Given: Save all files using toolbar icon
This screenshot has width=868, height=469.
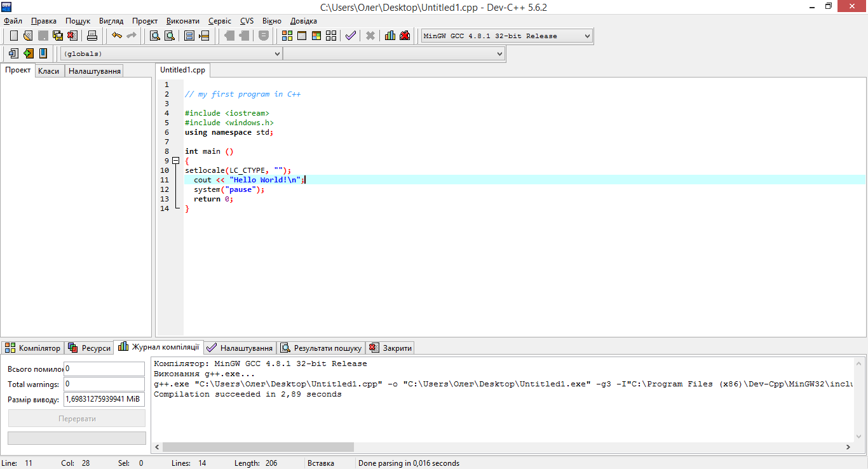Looking at the screenshot, I should tap(58, 36).
